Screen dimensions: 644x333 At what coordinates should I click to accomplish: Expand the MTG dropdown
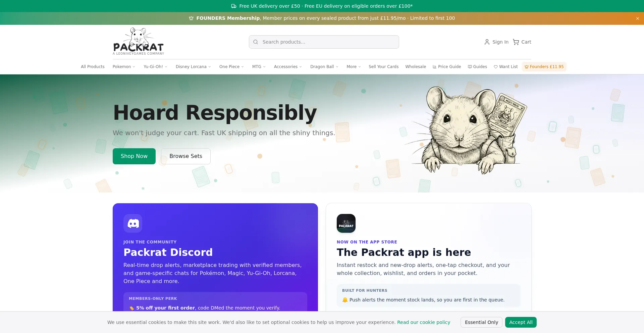pyautogui.click(x=259, y=67)
